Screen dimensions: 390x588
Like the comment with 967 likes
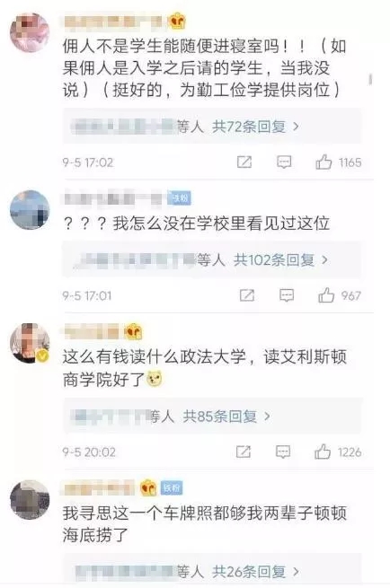pyautogui.click(x=326, y=295)
